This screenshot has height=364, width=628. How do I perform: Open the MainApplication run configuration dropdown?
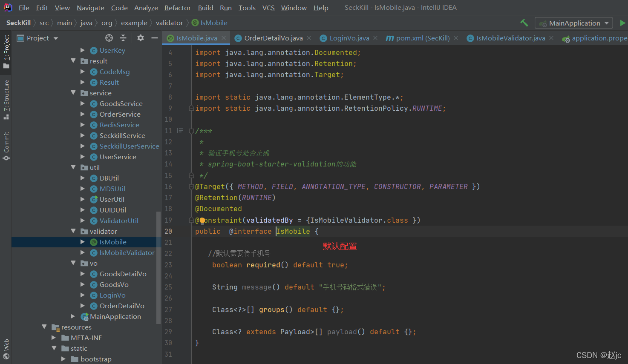click(574, 23)
